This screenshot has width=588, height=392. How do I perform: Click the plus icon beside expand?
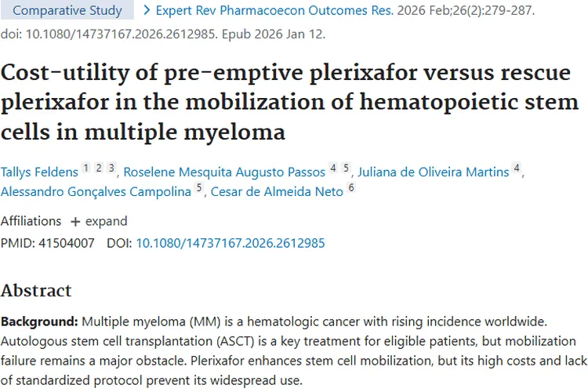pyautogui.click(x=76, y=221)
